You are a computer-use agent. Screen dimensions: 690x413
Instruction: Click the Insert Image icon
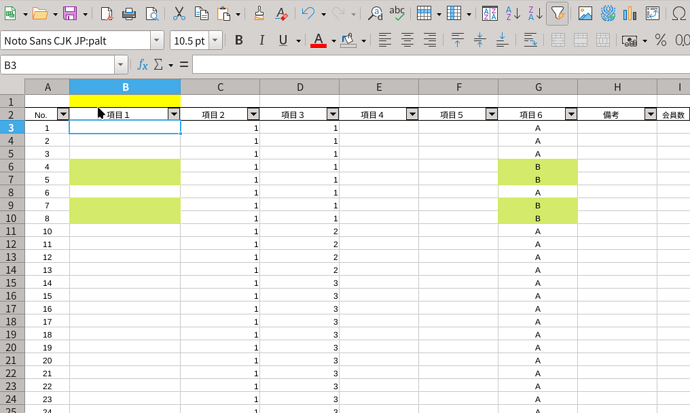coord(585,14)
